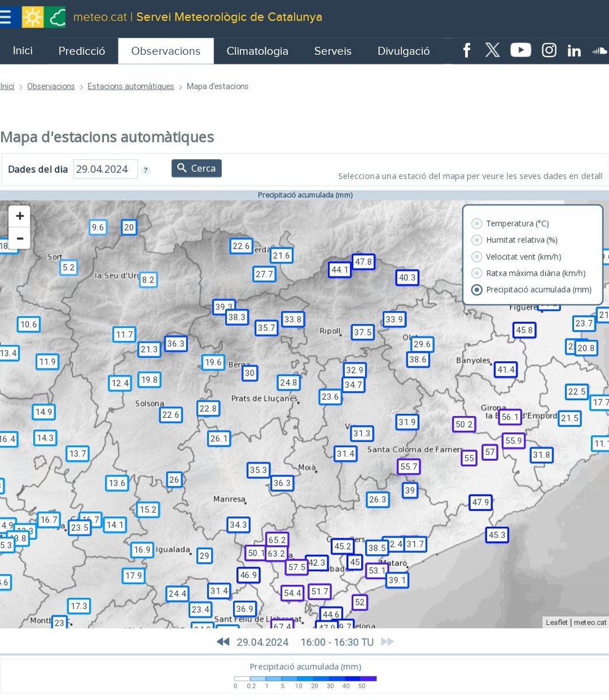Click the green cloud logo icon
Viewport: 609px width, 700px height.
[x=55, y=17]
